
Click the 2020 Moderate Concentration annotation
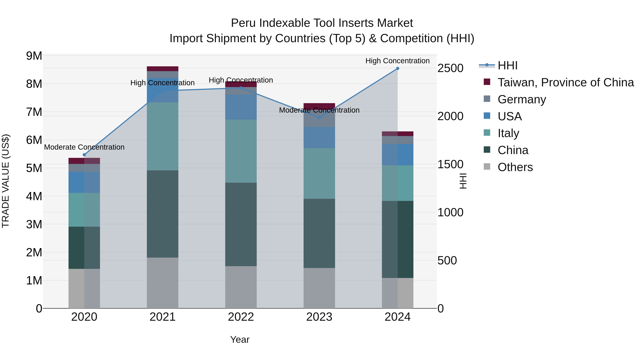coord(84,147)
